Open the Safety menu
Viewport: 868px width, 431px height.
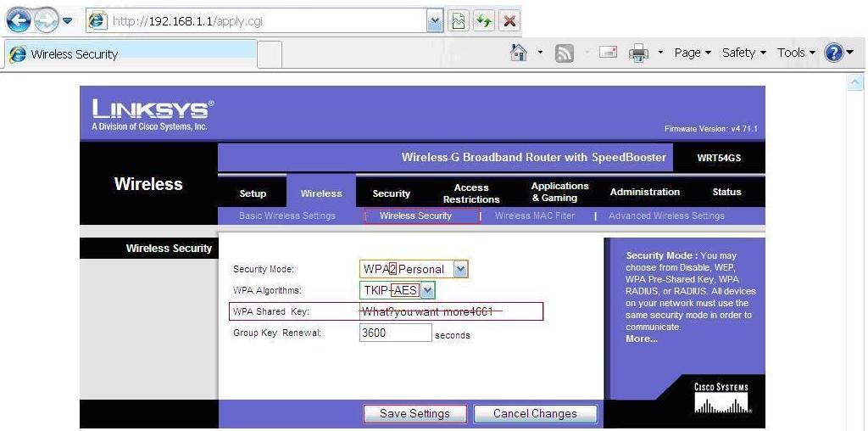pyautogui.click(x=744, y=53)
